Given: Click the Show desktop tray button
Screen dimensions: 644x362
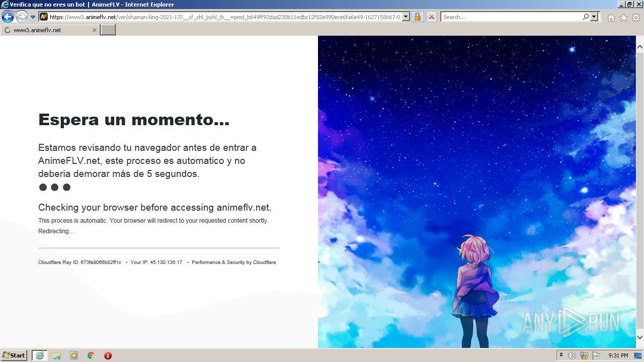Looking at the screenshot, I should pyautogui.click(x=638, y=355).
